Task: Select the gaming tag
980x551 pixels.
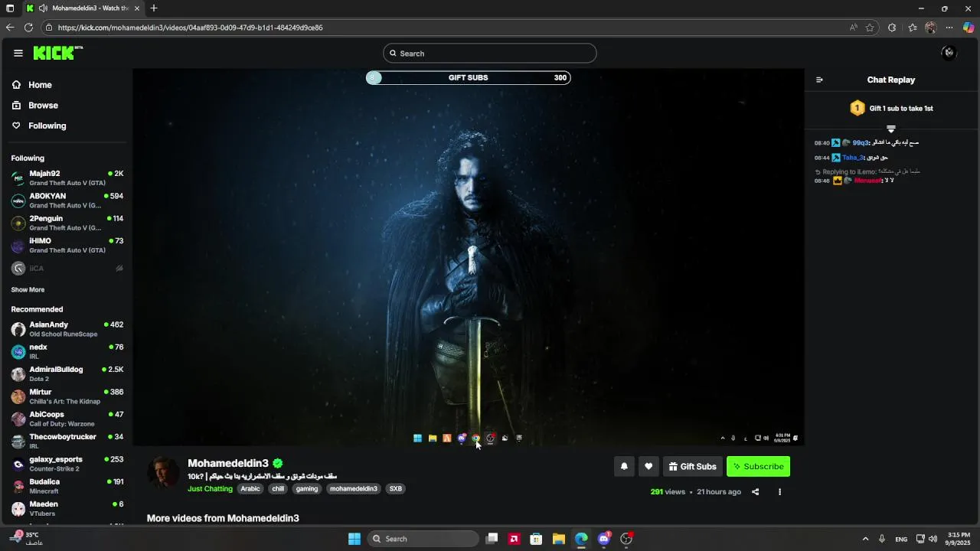Action: [307, 489]
